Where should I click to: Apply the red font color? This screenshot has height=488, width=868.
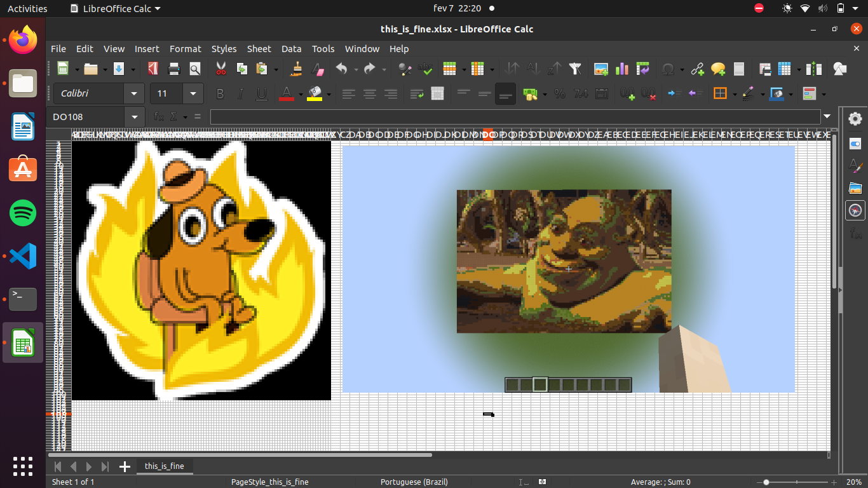287,93
